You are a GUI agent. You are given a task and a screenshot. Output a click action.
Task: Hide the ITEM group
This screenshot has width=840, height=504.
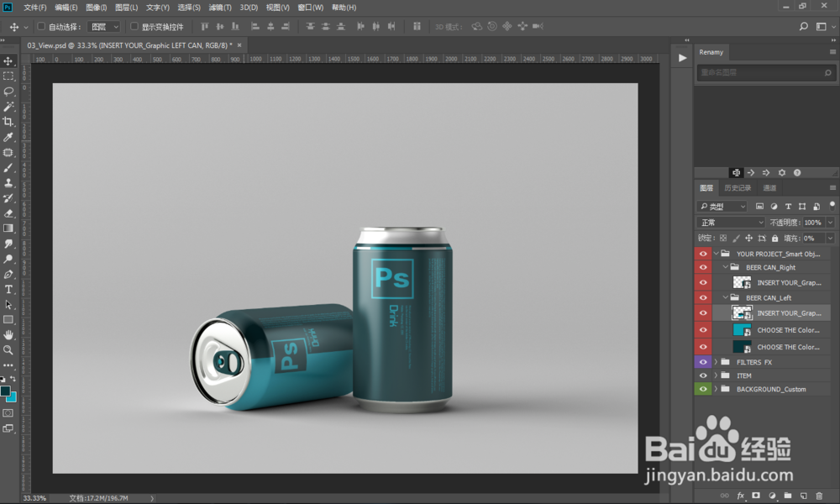tap(703, 375)
